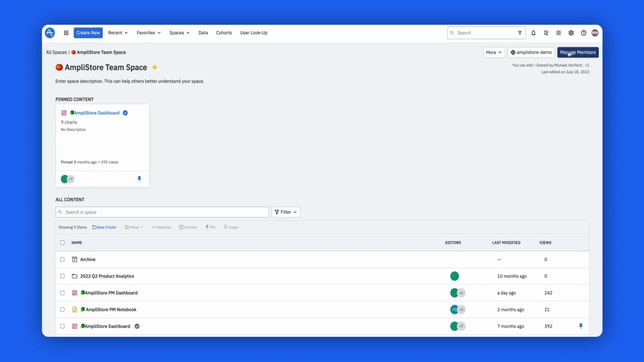Open the Data menu item
The height and width of the screenshot is (362, 644).
pos(203,33)
